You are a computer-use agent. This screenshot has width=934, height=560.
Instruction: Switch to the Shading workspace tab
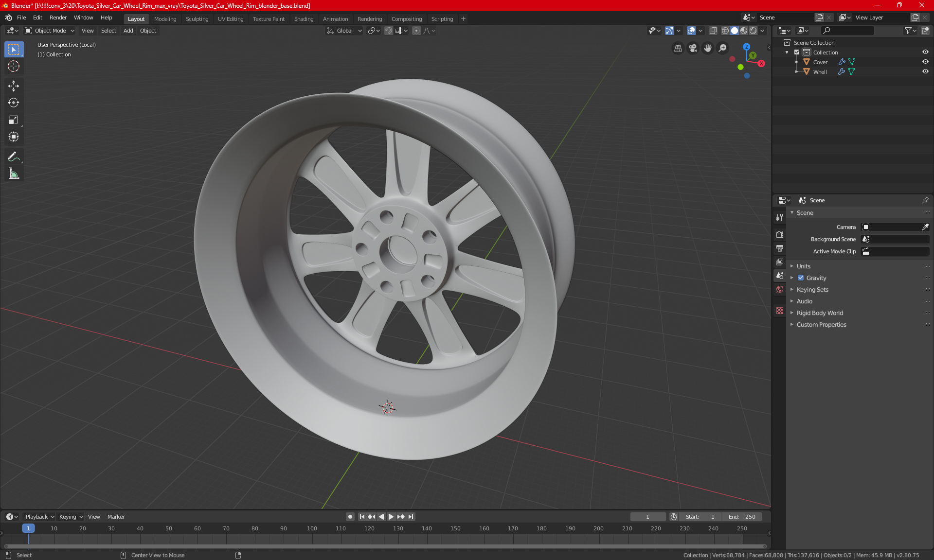[x=304, y=19]
